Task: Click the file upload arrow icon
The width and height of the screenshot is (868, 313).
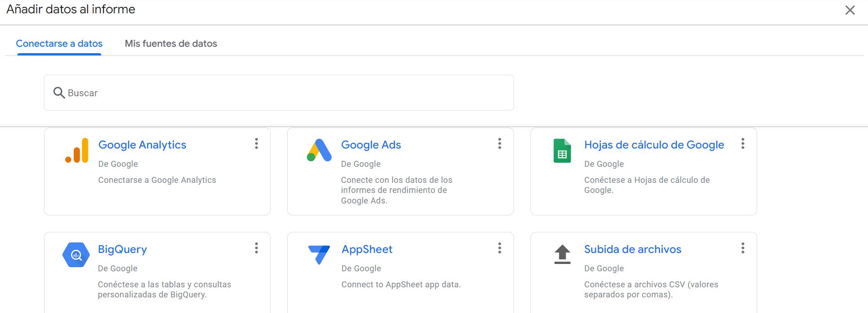Action: pyautogui.click(x=562, y=254)
